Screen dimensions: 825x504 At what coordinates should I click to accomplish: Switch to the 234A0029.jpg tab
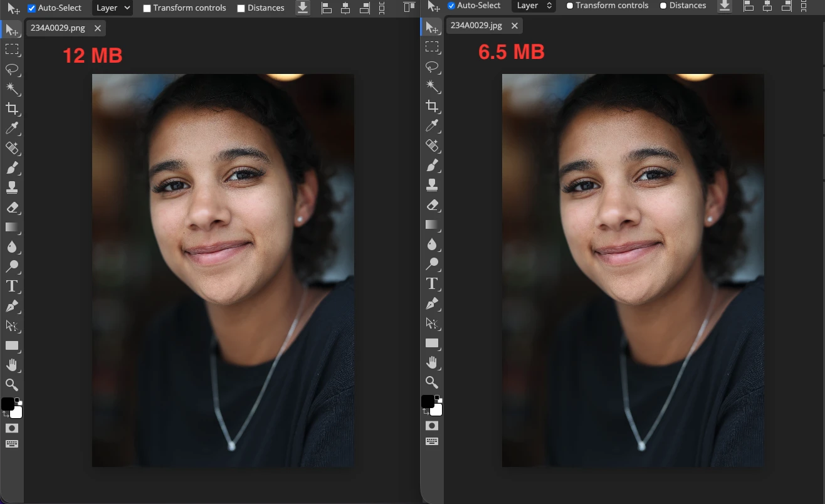(478, 26)
